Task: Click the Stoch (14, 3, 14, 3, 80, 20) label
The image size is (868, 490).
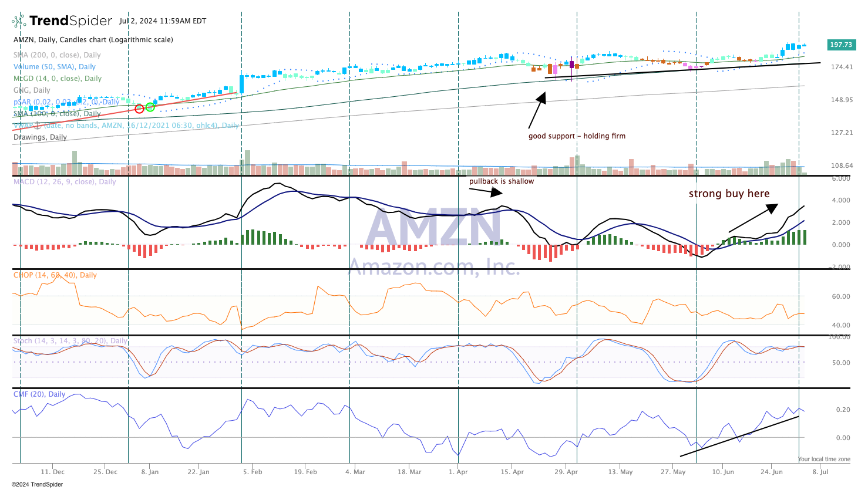Action: [x=70, y=341]
